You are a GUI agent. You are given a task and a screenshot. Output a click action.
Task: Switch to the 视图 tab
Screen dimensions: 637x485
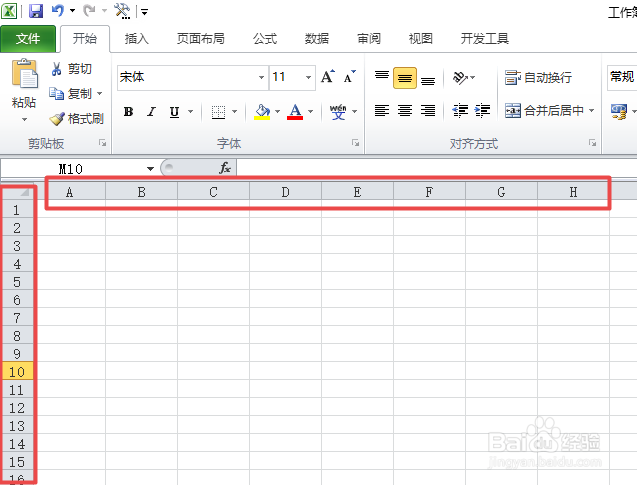click(x=420, y=39)
